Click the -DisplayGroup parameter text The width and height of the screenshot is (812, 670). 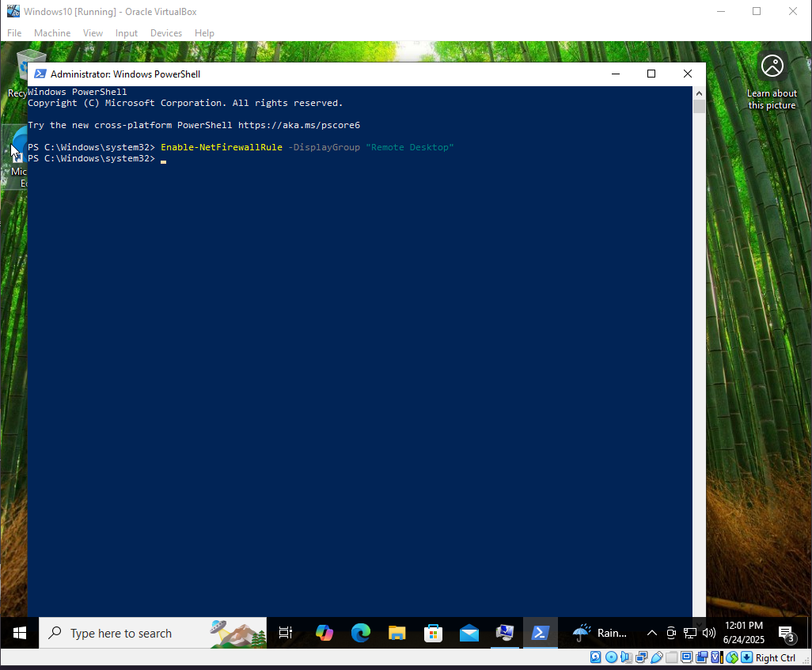pos(324,147)
